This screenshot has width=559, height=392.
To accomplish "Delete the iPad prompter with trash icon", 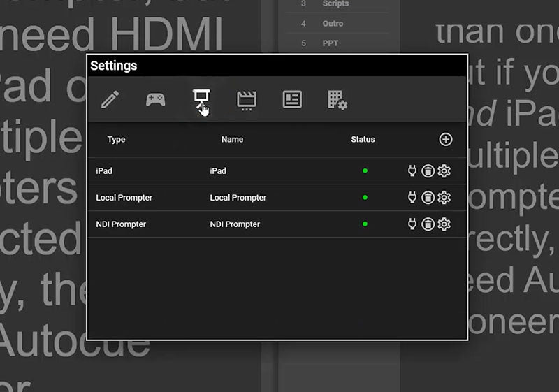I will pyautogui.click(x=428, y=171).
